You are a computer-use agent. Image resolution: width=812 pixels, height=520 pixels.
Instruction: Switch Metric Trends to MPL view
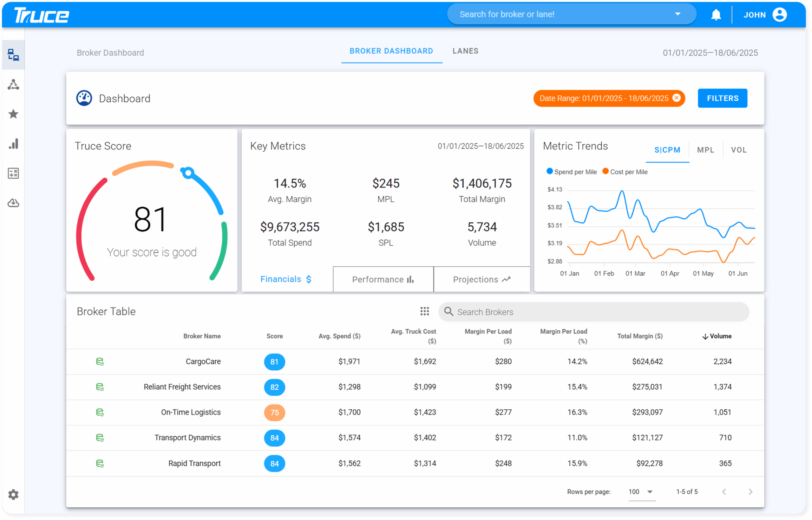click(706, 150)
